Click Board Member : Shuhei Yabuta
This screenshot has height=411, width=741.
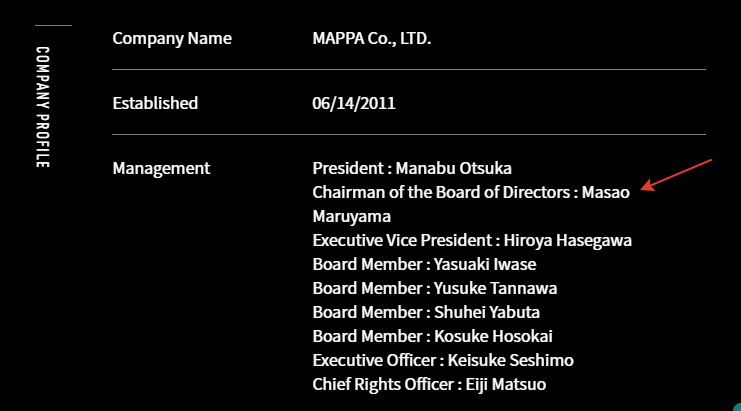click(426, 312)
